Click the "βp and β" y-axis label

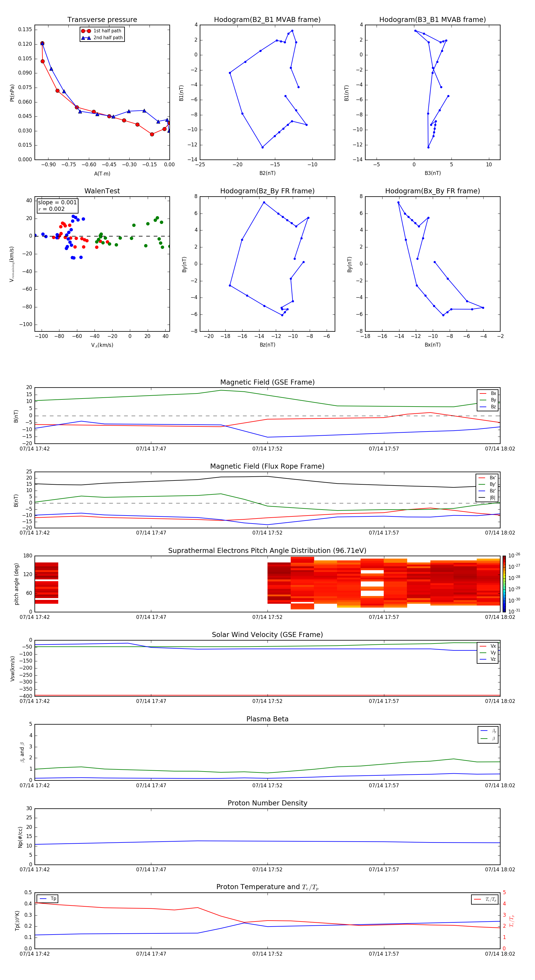click(23, 753)
